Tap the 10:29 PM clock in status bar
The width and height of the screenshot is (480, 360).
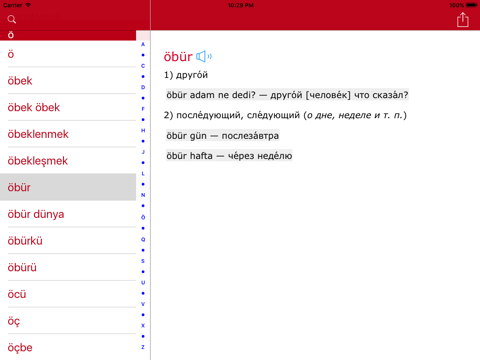pos(241,5)
